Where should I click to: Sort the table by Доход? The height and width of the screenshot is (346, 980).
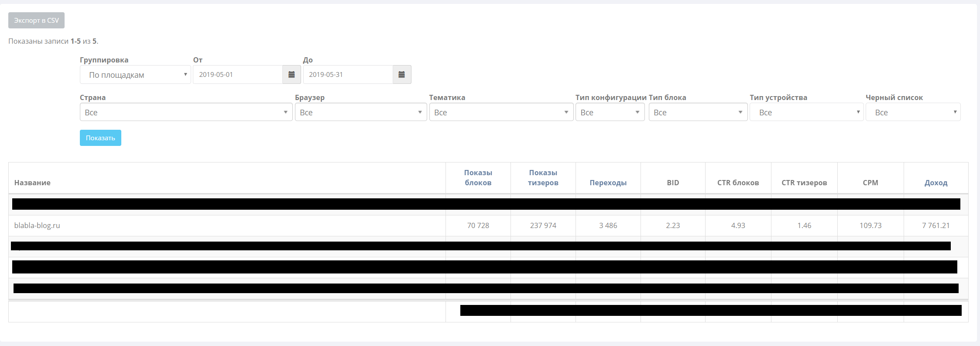(936, 183)
